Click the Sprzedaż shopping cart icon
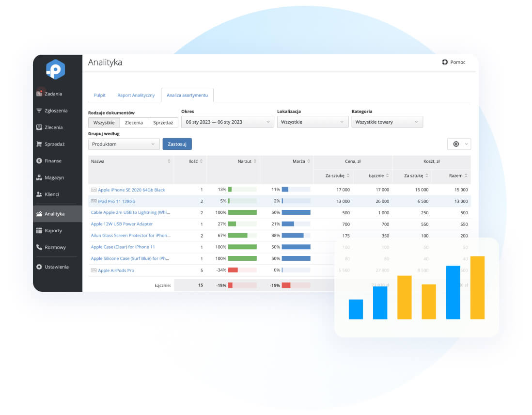The height and width of the screenshot is (415, 532). point(39,144)
